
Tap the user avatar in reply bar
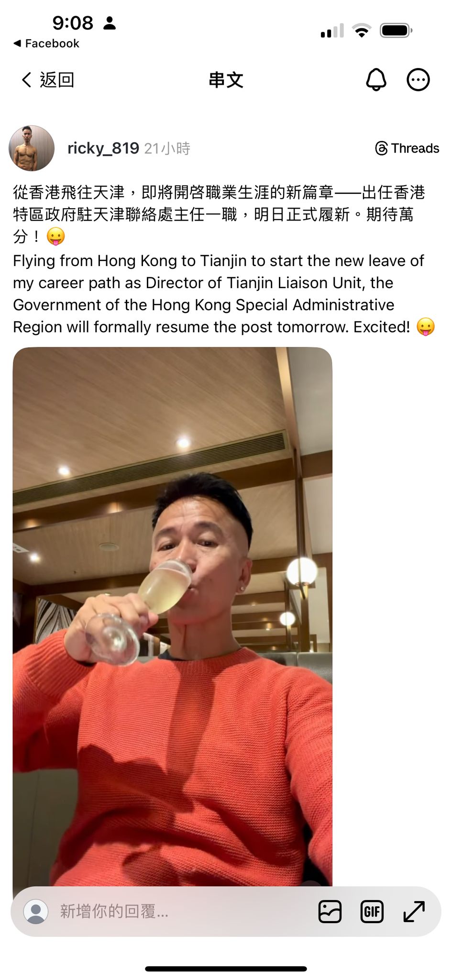36,912
